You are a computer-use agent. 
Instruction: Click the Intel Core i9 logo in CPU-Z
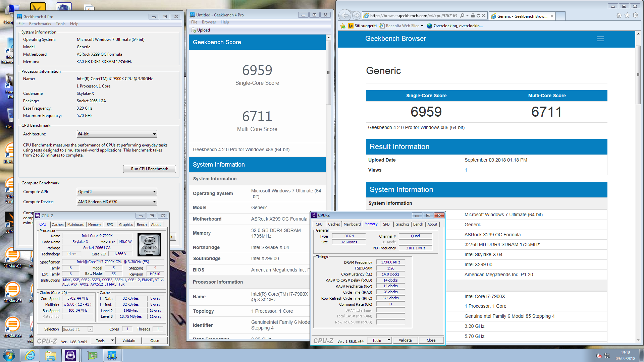pos(149,245)
